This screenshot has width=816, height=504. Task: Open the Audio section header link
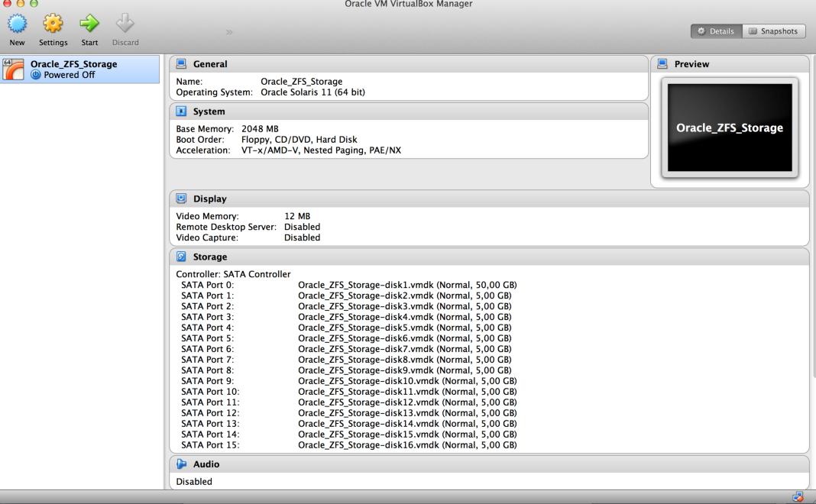coord(206,464)
